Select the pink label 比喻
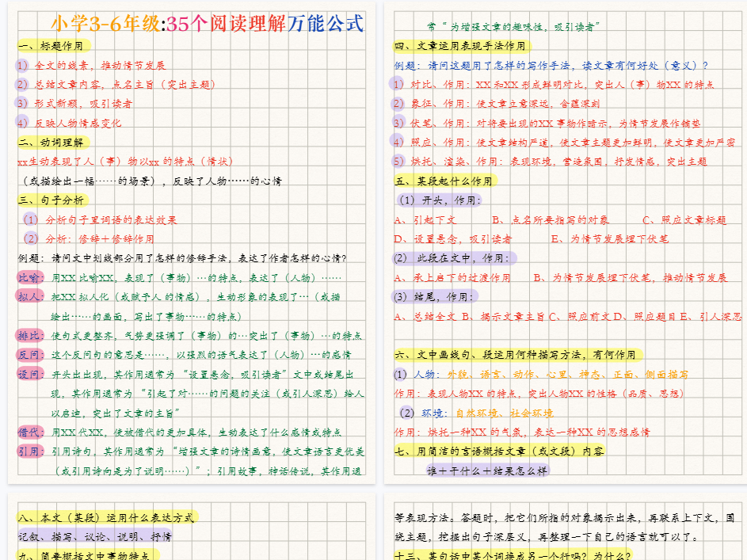The height and width of the screenshot is (560, 747). point(29,277)
